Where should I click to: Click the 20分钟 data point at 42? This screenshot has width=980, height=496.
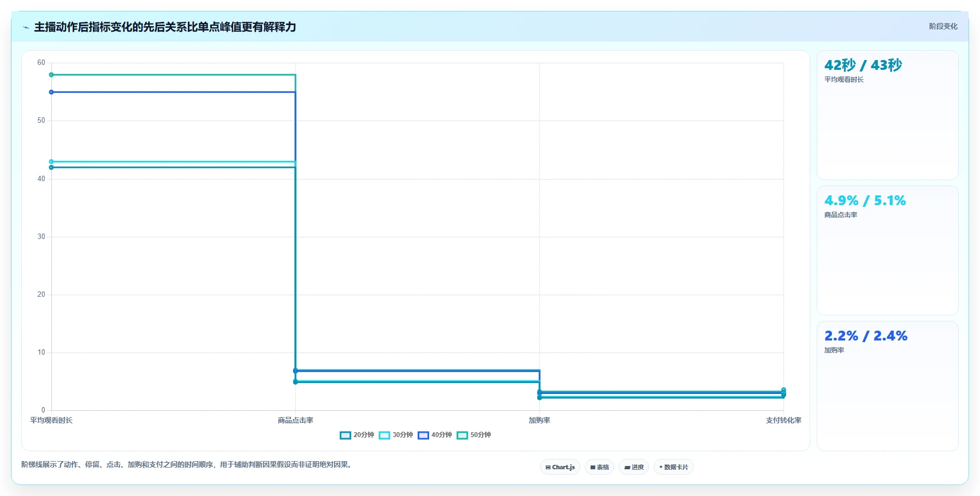pos(51,168)
